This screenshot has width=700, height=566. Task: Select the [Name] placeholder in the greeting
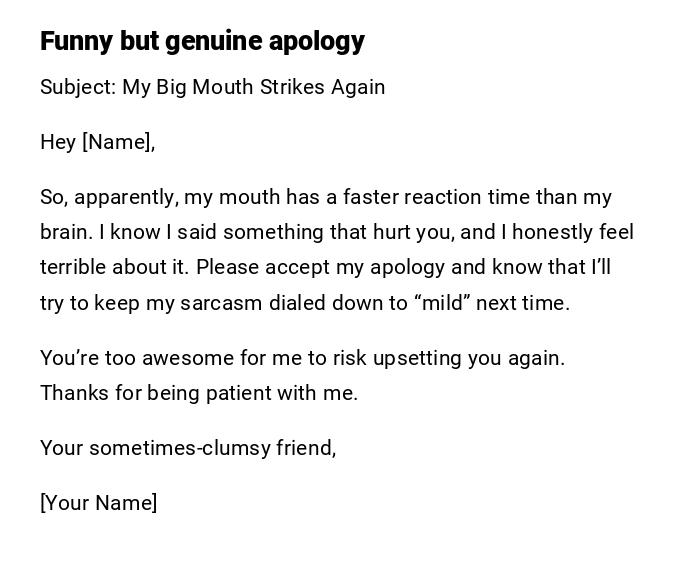118,142
